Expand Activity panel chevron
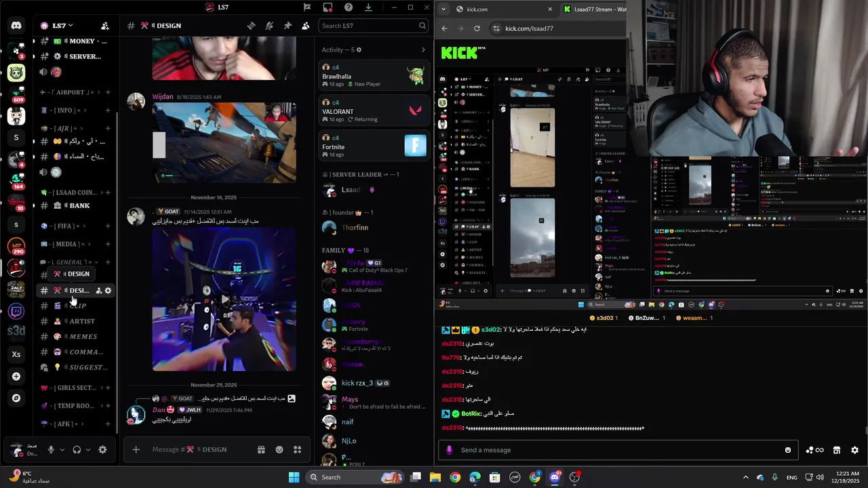The width and height of the screenshot is (868, 488). tap(423, 50)
